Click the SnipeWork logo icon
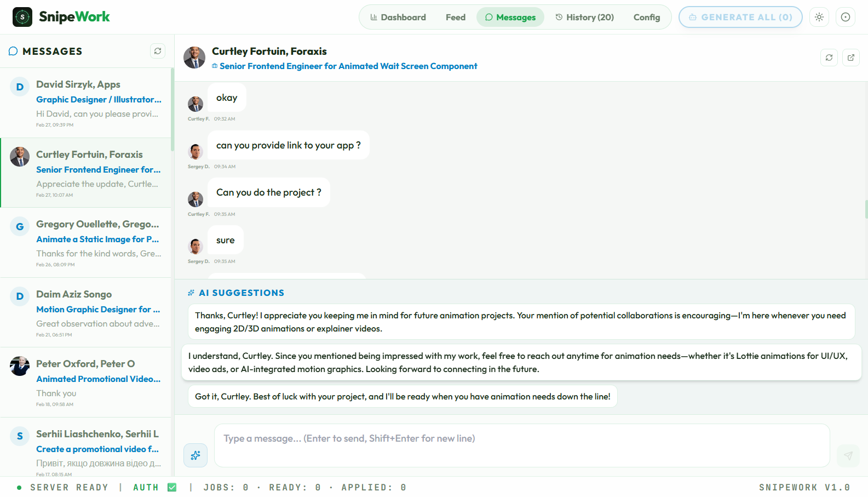Viewport: 868px width, 497px height. [22, 17]
